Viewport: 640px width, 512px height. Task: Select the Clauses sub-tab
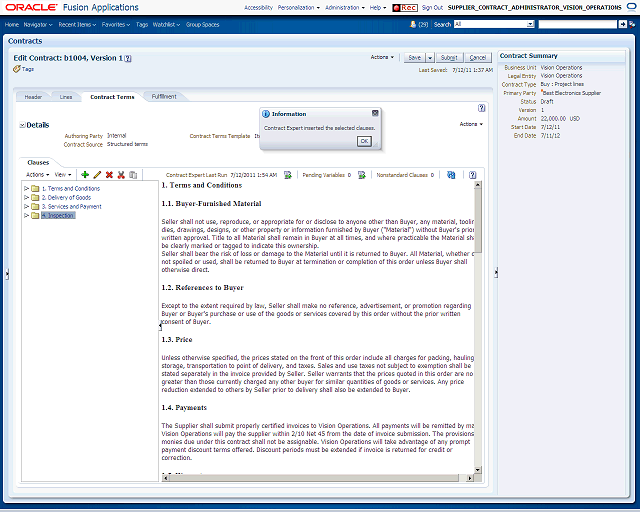[x=38, y=163]
